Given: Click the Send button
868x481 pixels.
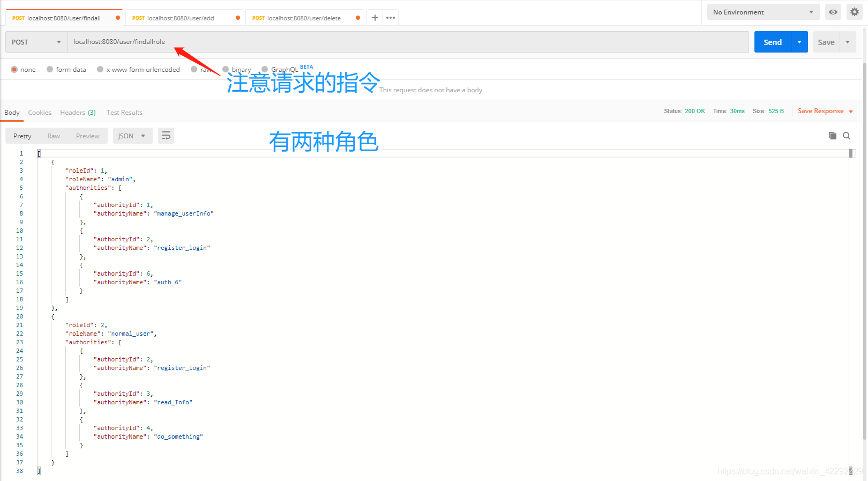Looking at the screenshot, I should [x=773, y=42].
